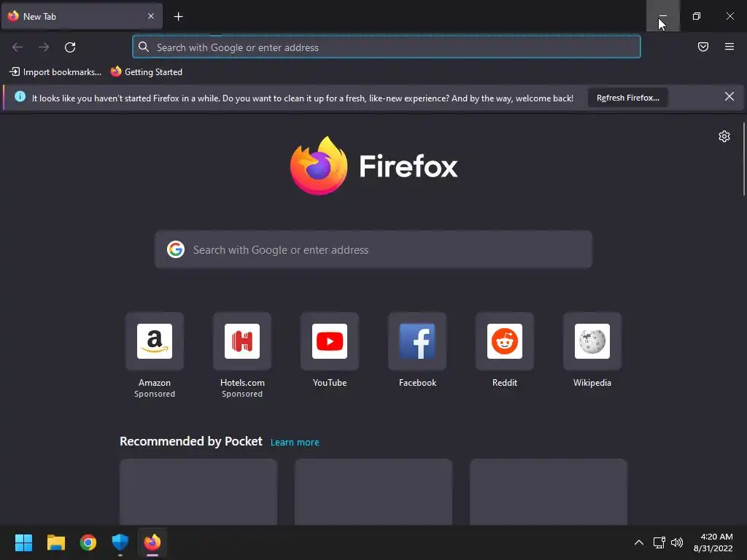This screenshot has height=560, width=747.
Task: Click Learn more link beside Pocket
Action: click(x=295, y=443)
